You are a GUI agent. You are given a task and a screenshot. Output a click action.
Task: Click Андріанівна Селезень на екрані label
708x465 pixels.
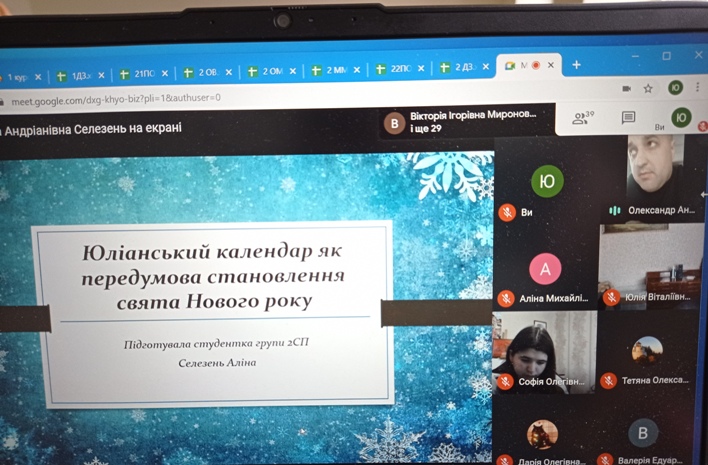[x=92, y=129]
